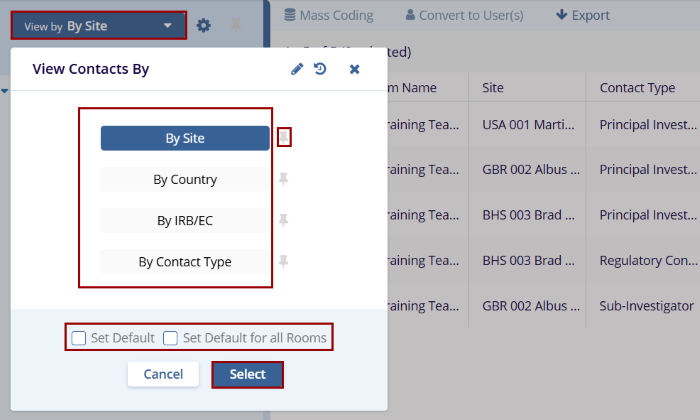Click the restore history icon in dialog header
The image size is (700, 420).
click(x=320, y=69)
